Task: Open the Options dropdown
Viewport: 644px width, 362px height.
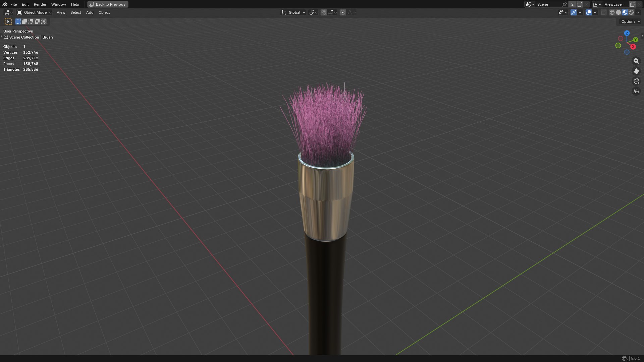Action: [630, 21]
